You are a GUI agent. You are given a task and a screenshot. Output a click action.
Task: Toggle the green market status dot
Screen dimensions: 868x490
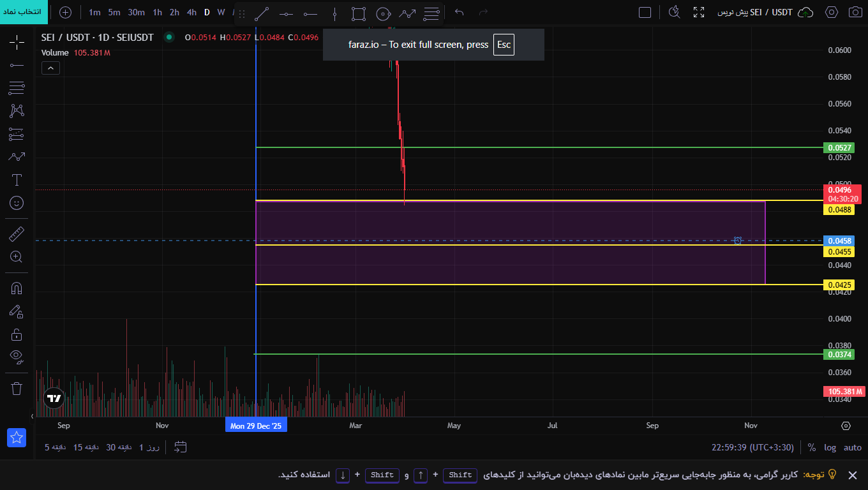(x=169, y=37)
